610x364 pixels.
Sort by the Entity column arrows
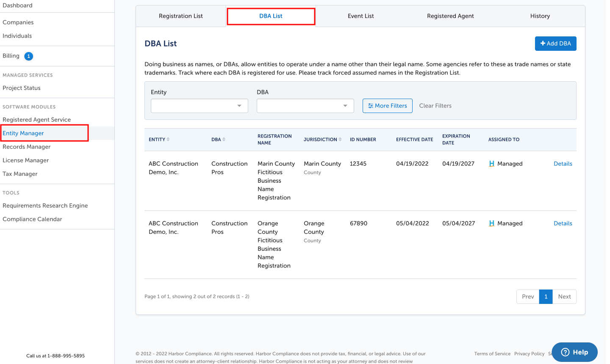(168, 139)
